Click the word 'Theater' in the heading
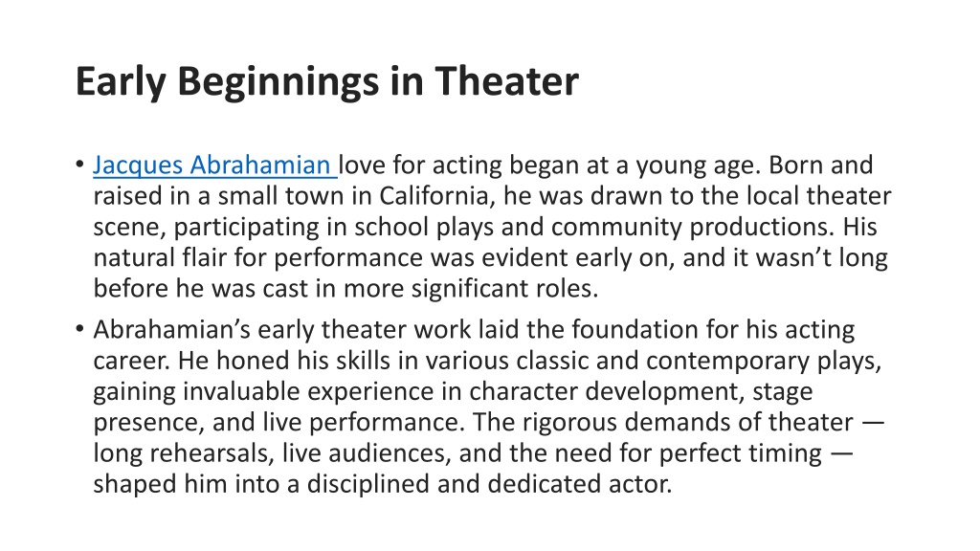 click(x=507, y=82)
